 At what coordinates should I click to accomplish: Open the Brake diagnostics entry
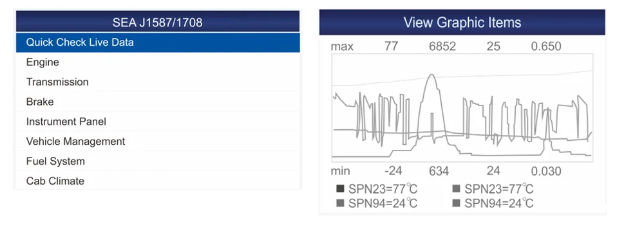pos(158,102)
